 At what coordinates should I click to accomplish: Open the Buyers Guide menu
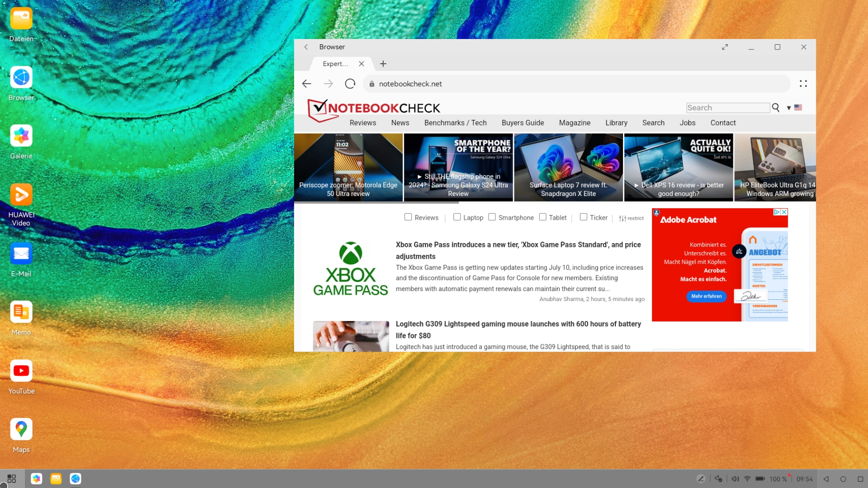523,123
